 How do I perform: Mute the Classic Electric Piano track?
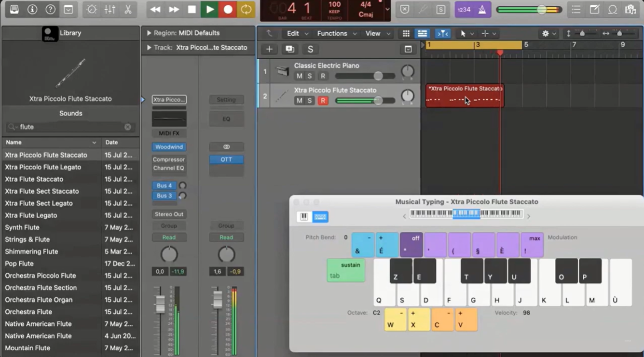click(x=300, y=76)
